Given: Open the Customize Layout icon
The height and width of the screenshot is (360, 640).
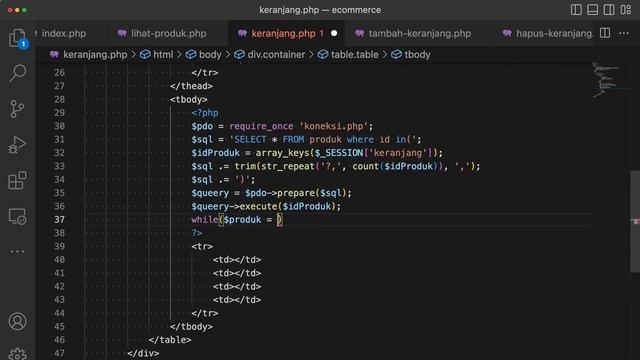Looking at the screenshot, I should 625,10.
